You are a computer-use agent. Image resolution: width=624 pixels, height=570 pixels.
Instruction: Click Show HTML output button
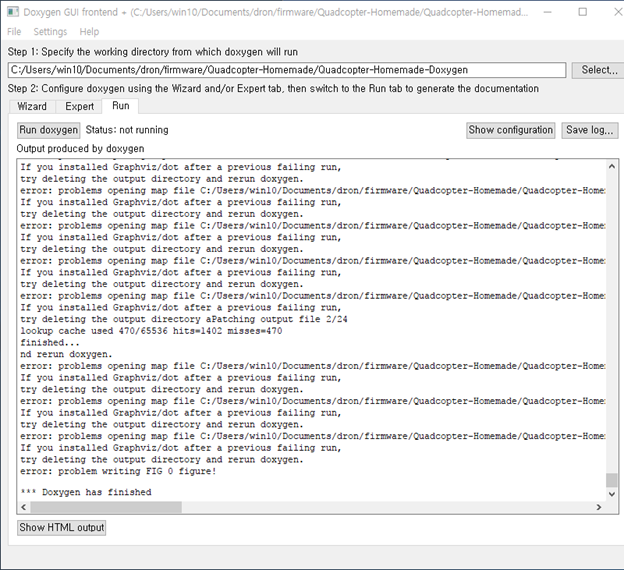62,527
